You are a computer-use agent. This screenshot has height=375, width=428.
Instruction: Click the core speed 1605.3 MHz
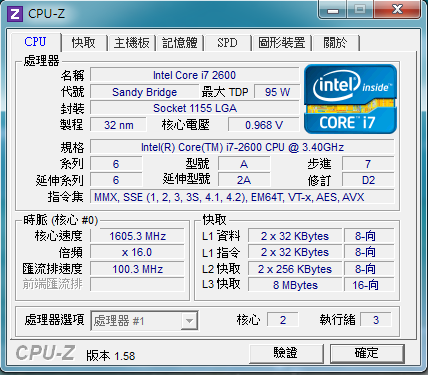click(137, 236)
